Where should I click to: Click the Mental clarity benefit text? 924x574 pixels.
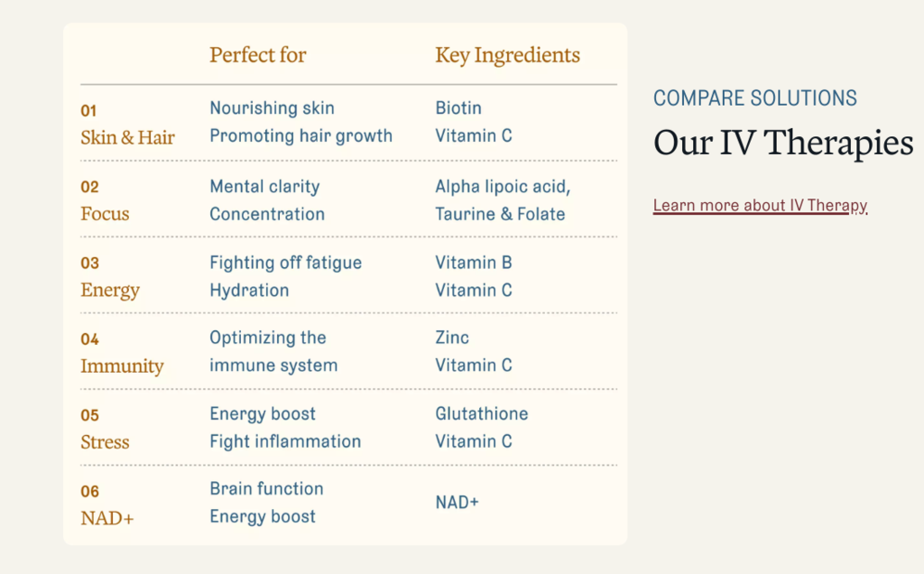264,187
